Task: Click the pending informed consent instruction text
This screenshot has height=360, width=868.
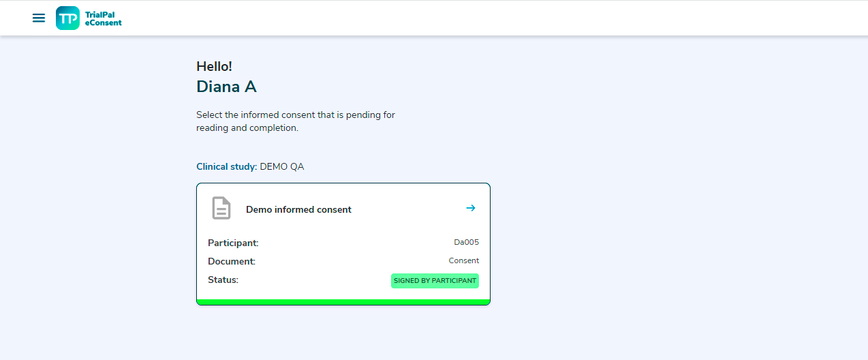Action: point(295,121)
